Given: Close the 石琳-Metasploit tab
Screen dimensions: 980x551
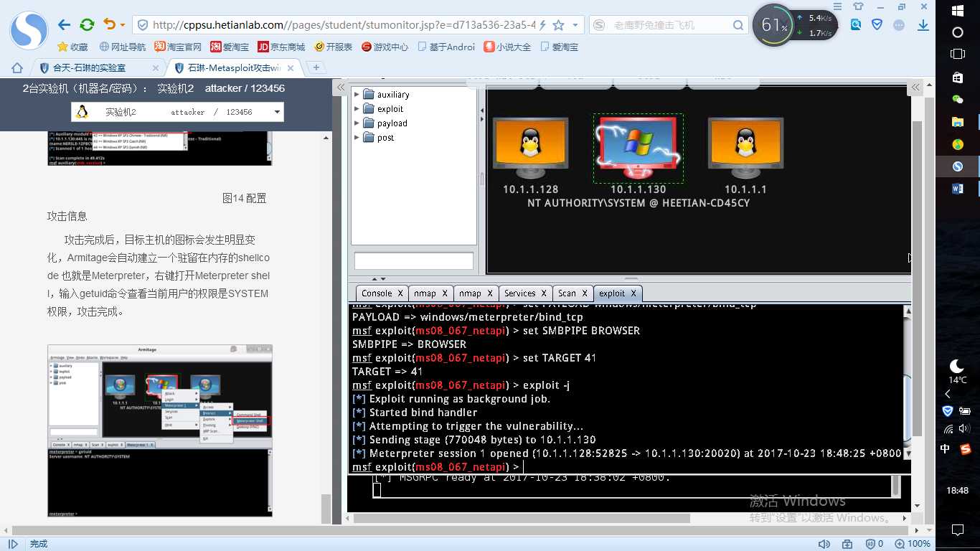Looking at the screenshot, I should tap(291, 67).
